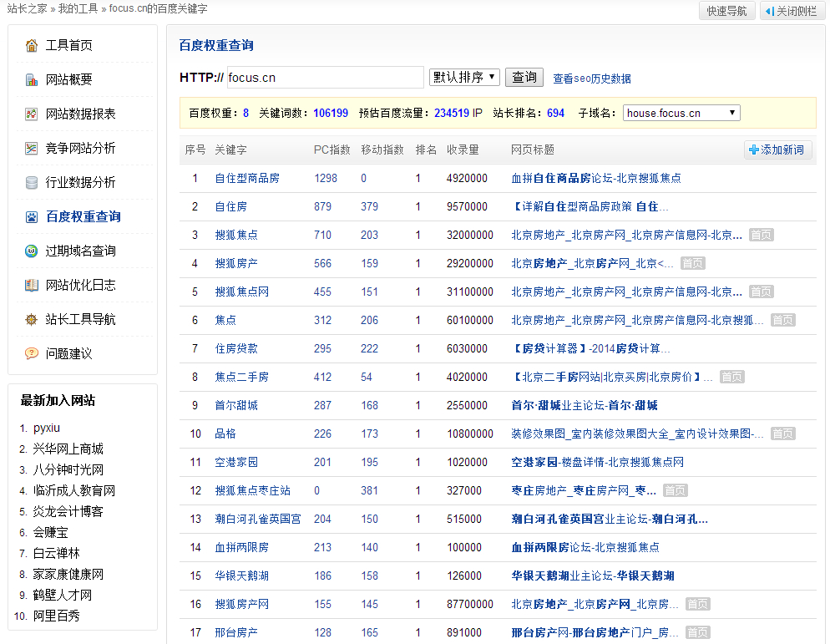
Task: Click the speech bubble icon for 问题建议
Action: [x=32, y=353]
